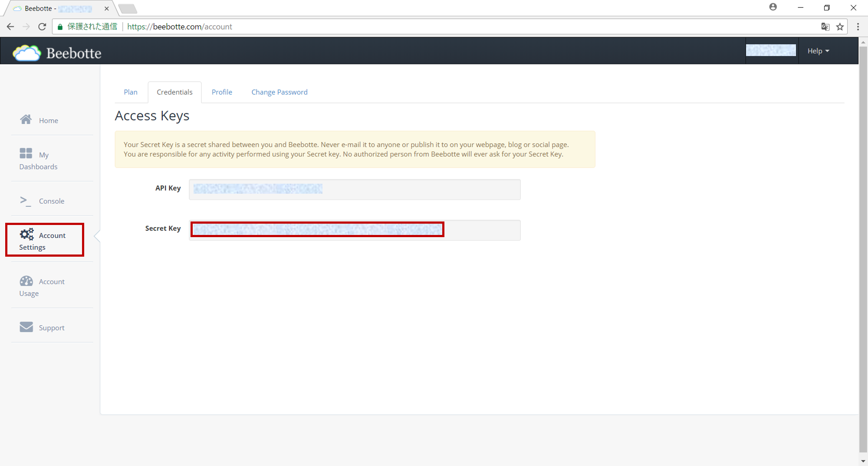Open Account Usage gauge icon
This screenshot has height=466, width=868.
pos(26,281)
